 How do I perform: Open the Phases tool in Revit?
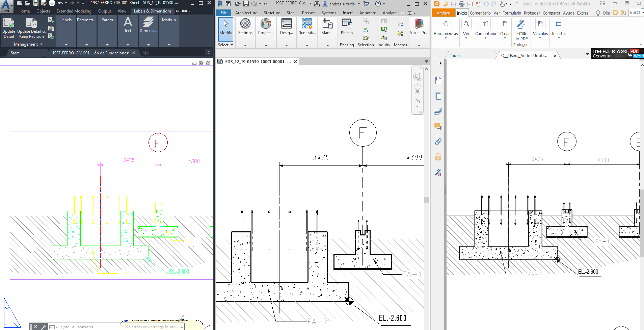coord(347,29)
